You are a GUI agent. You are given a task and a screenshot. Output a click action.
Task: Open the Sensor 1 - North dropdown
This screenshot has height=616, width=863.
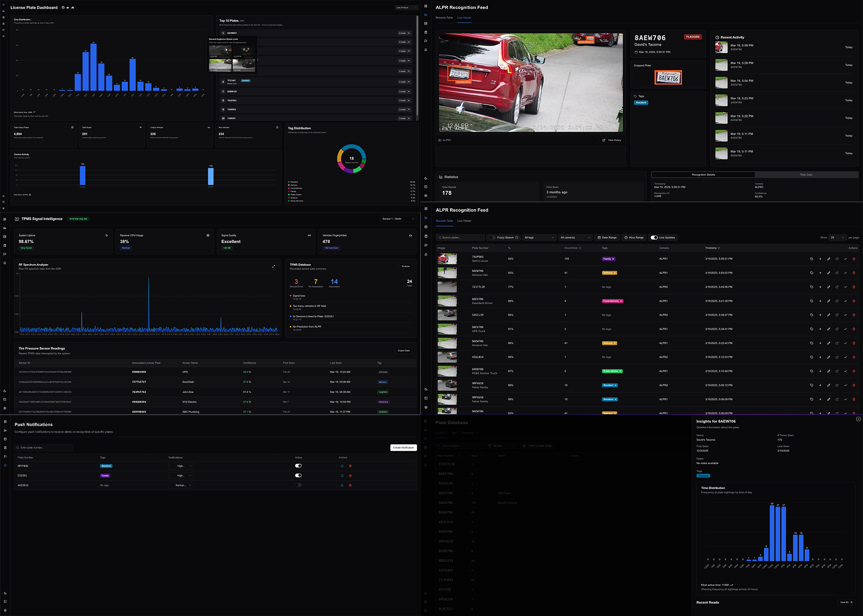tap(398, 219)
